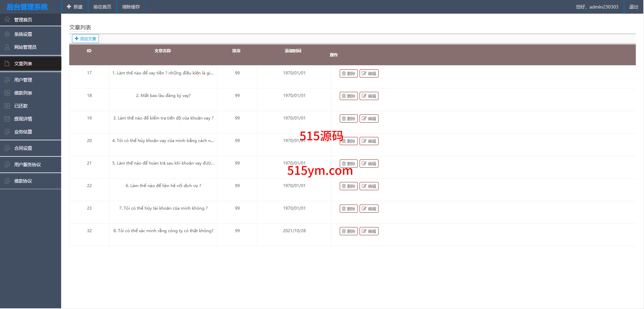Open the 业务结算 sidebar menu

coord(23,132)
